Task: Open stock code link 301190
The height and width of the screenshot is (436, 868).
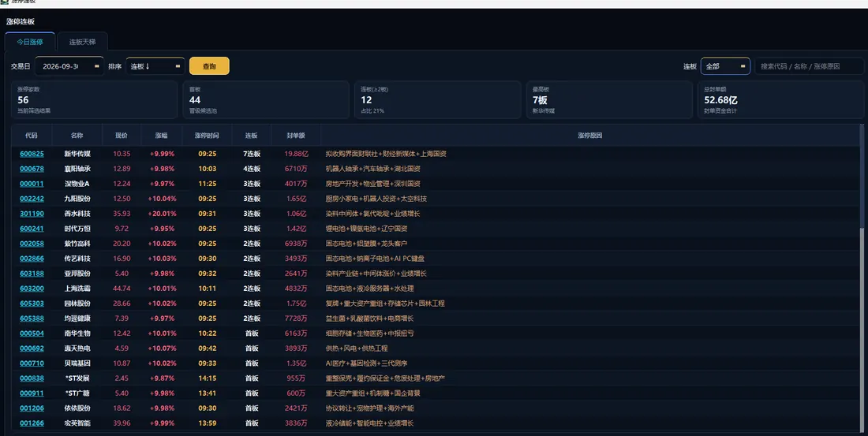Action: [32, 214]
